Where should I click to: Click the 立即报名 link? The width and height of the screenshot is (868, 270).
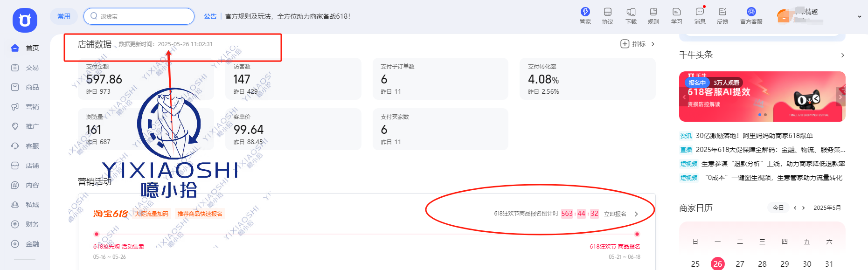[615, 214]
